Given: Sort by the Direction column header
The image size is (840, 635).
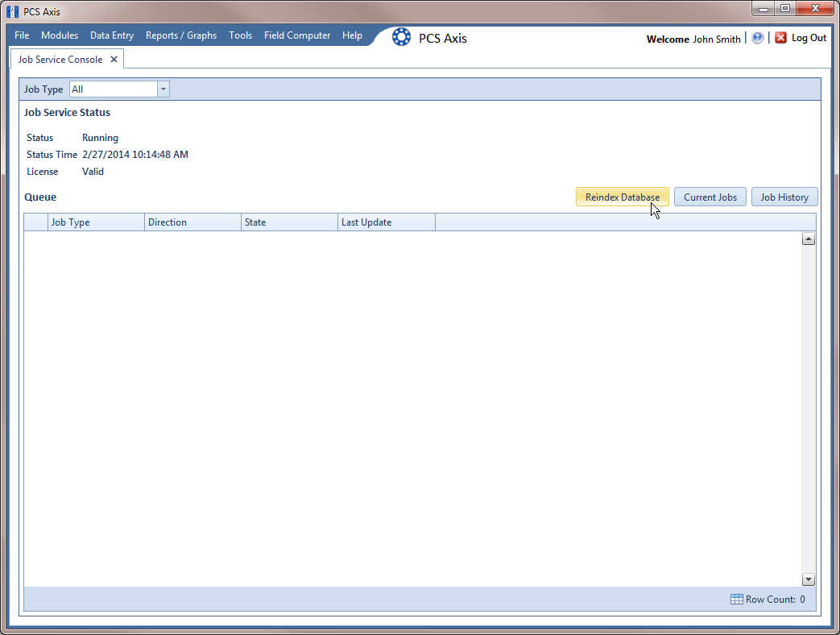Looking at the screenshot, I should [x=192, y=222].
